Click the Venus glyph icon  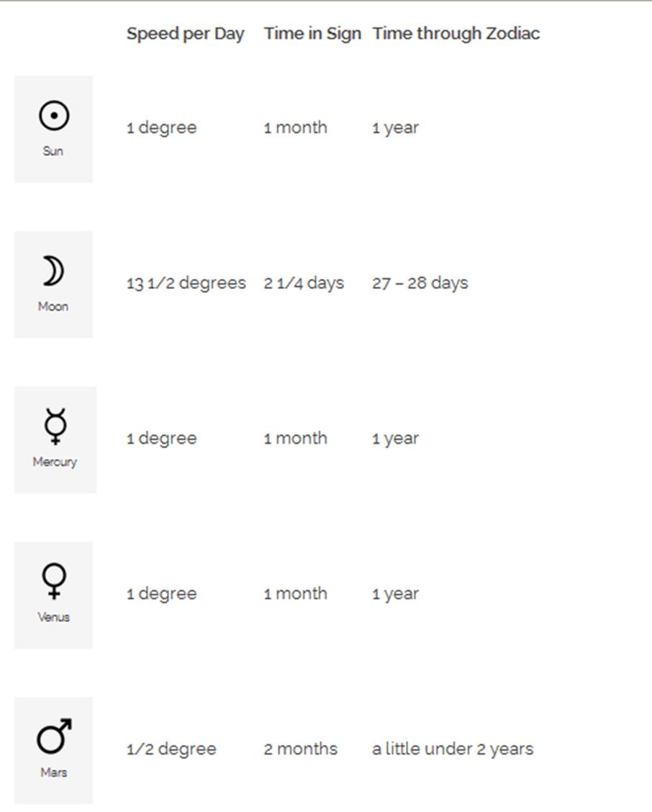coord(54,581)
